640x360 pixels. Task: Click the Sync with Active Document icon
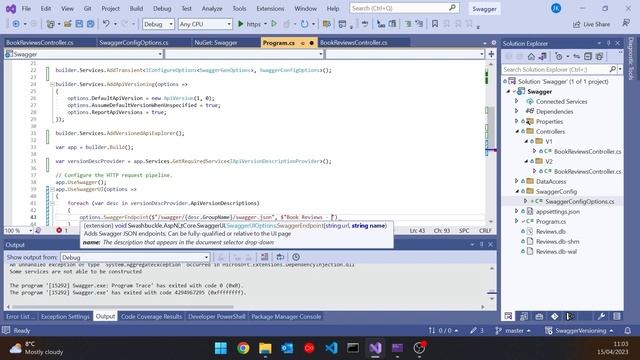point(576,56)
